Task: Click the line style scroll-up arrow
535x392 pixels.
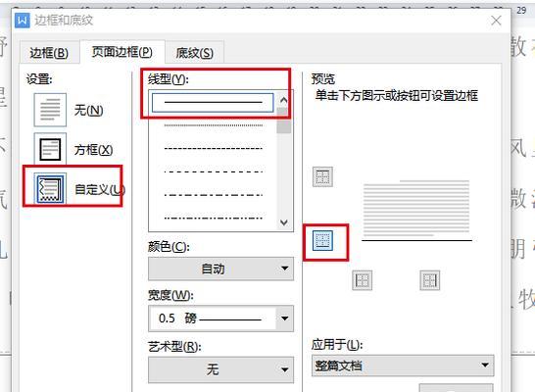Action: point(284,100)
